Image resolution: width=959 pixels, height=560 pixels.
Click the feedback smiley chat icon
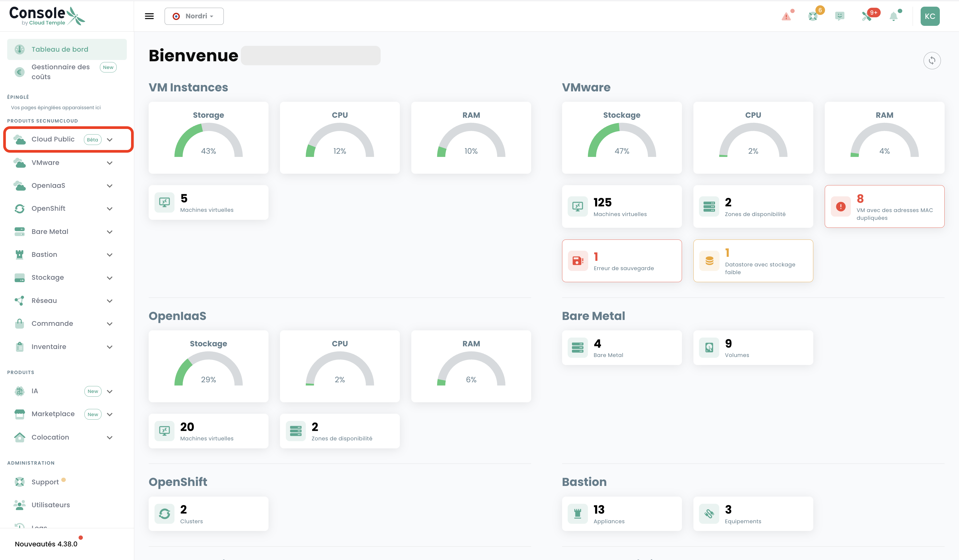(839, 16)
